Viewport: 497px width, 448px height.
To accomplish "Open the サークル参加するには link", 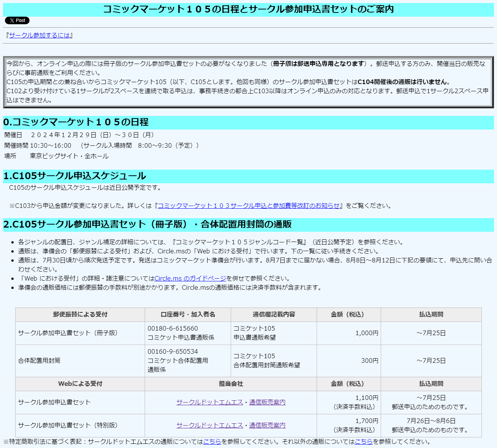I will click(x=39, y=35).
